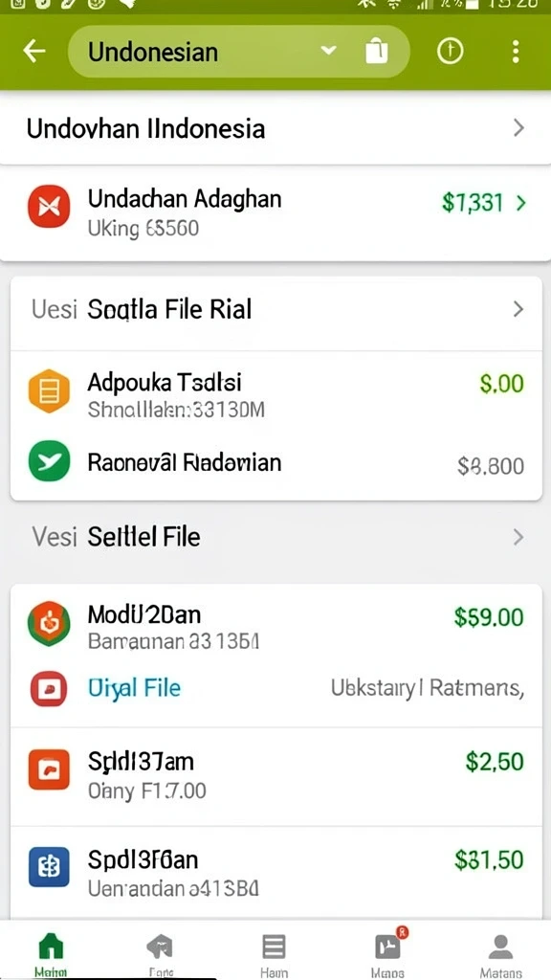Screen dimensions: 551x980
Task: Tap the ModiJ2Dan shield icon
Action: (49, 623)
